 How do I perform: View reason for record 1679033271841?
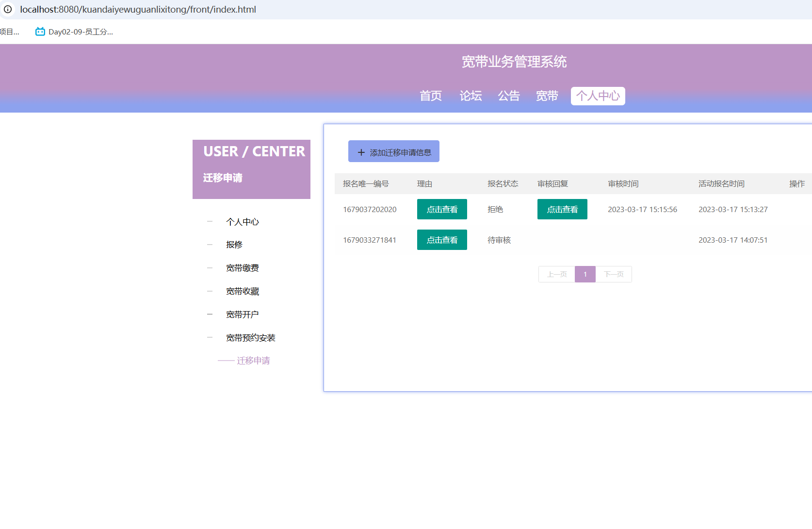442,240
